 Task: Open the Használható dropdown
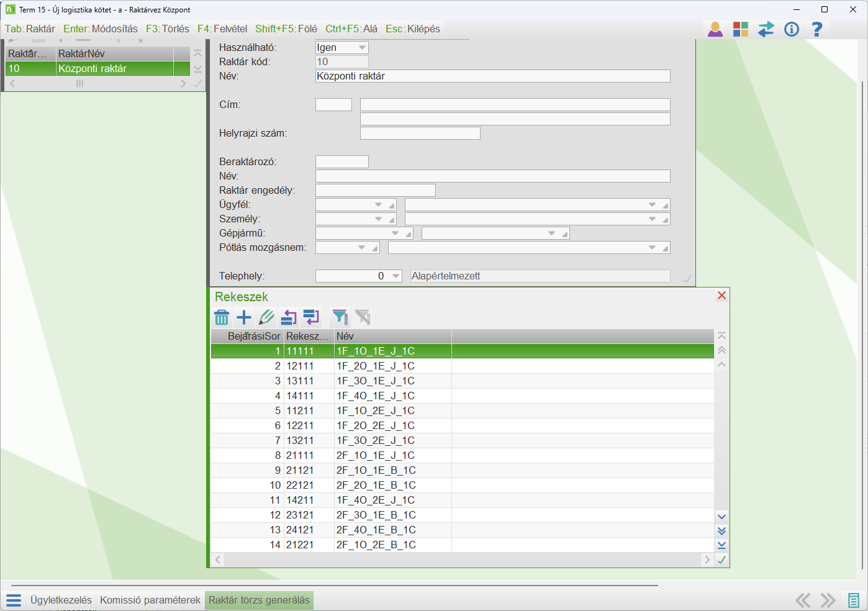point(362,48)
